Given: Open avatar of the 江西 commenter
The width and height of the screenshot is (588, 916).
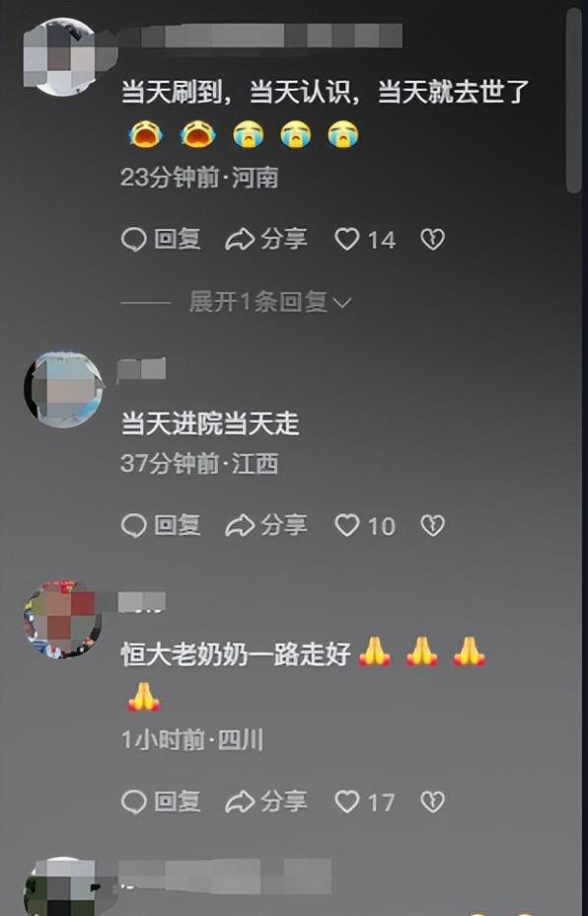Looking at the screenshot, I should click(x=64, y=389).
